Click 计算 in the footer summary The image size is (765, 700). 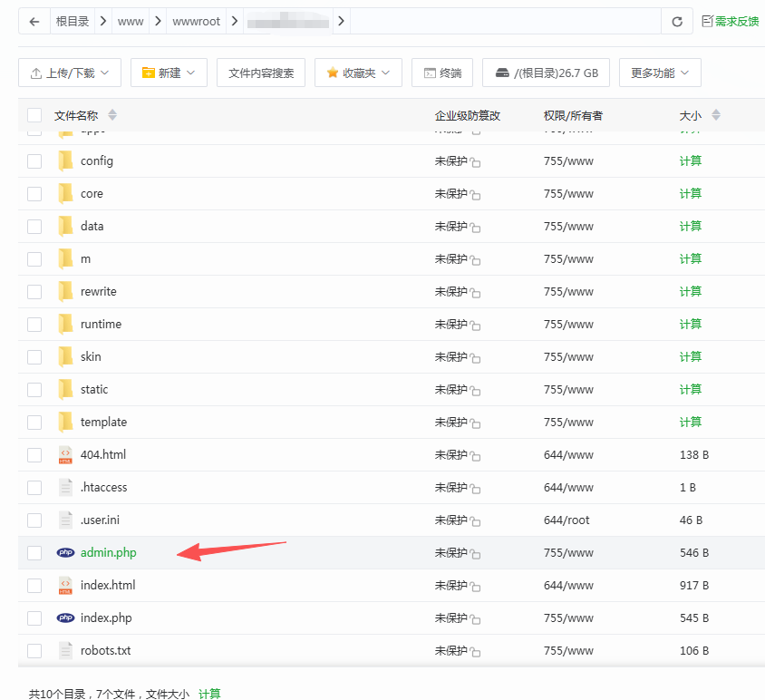pos(209,694)
